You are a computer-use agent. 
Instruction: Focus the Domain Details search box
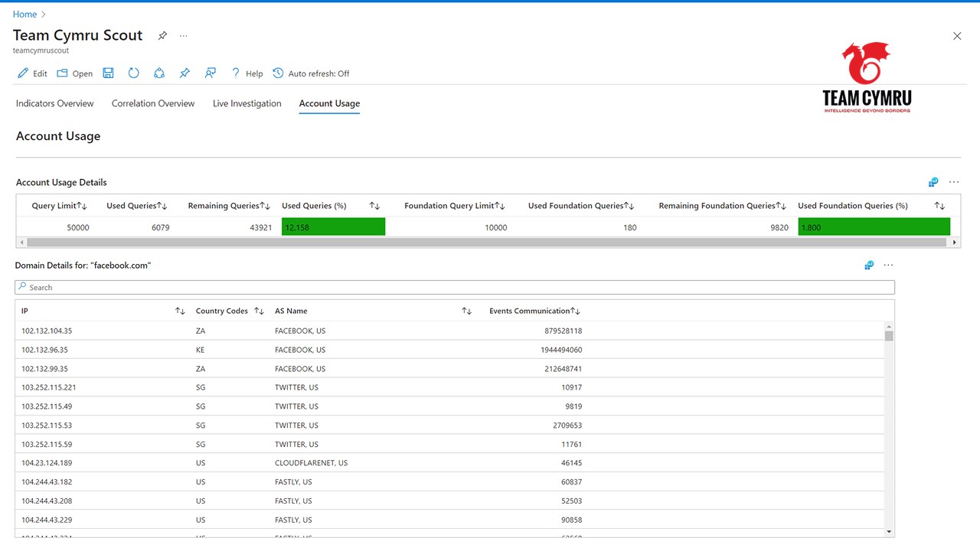point(455,287)
